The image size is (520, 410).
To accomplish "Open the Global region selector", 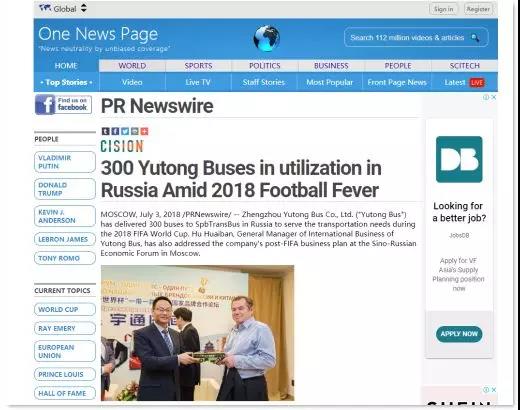I will pyautogui.click(x=63, y=8).
